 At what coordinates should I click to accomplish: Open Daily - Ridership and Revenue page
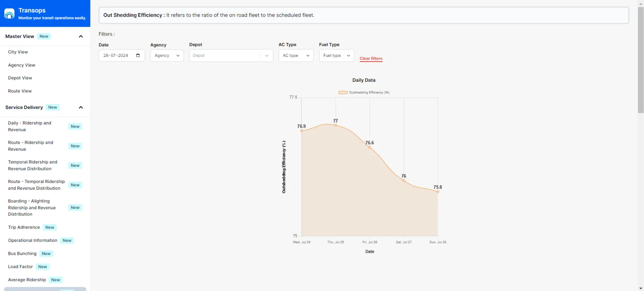point(30,126)
